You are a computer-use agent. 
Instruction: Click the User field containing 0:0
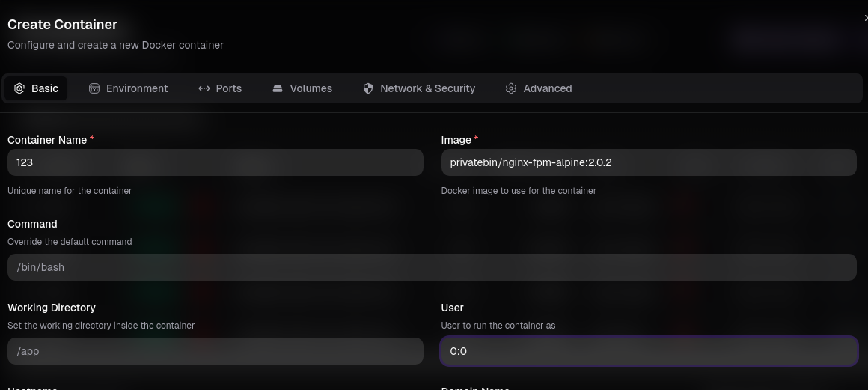648,351
